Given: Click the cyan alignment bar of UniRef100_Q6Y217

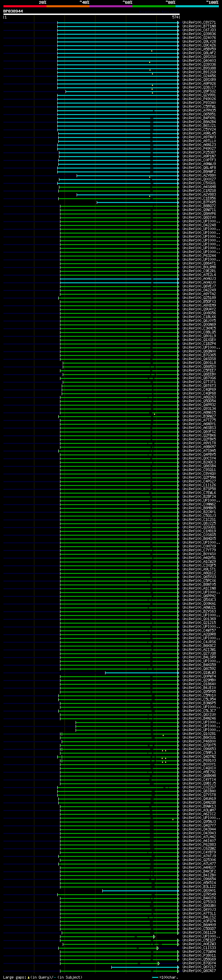Looking at the screenshot, I should (145, 967).
